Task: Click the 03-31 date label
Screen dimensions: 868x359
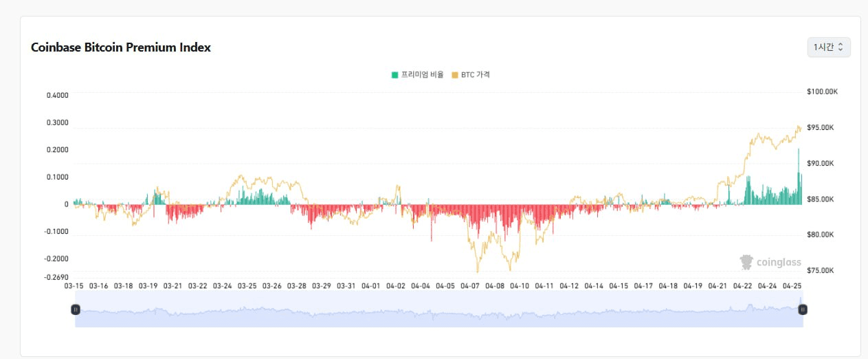Action: (346, 285)
